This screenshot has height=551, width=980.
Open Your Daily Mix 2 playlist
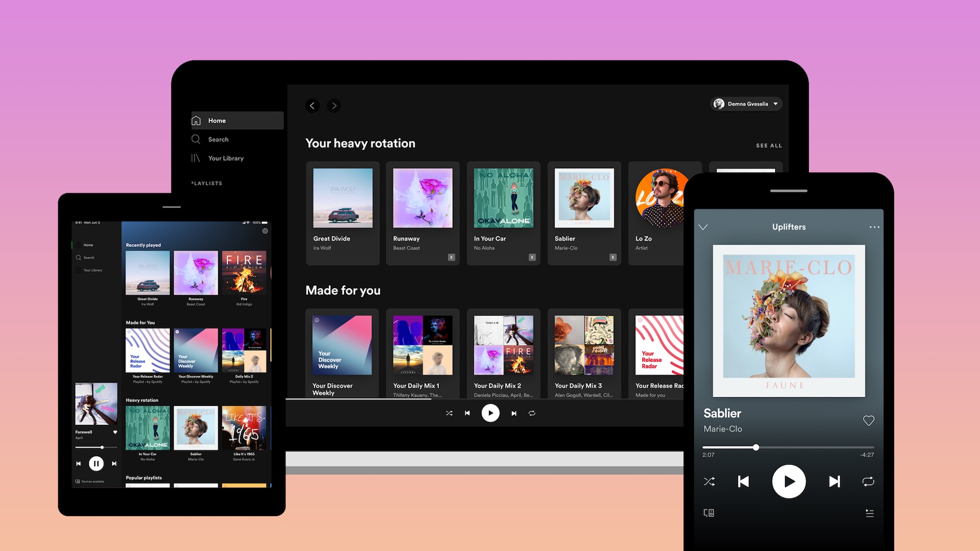(504, 353)
